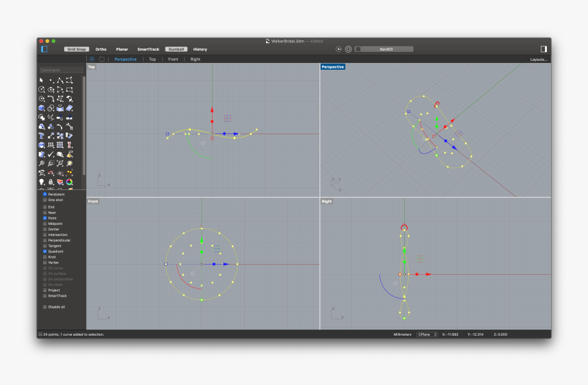This screenshot has height=385, width=588.
Task: Enable the Near object snap
Action: click(x=44, y=213)
